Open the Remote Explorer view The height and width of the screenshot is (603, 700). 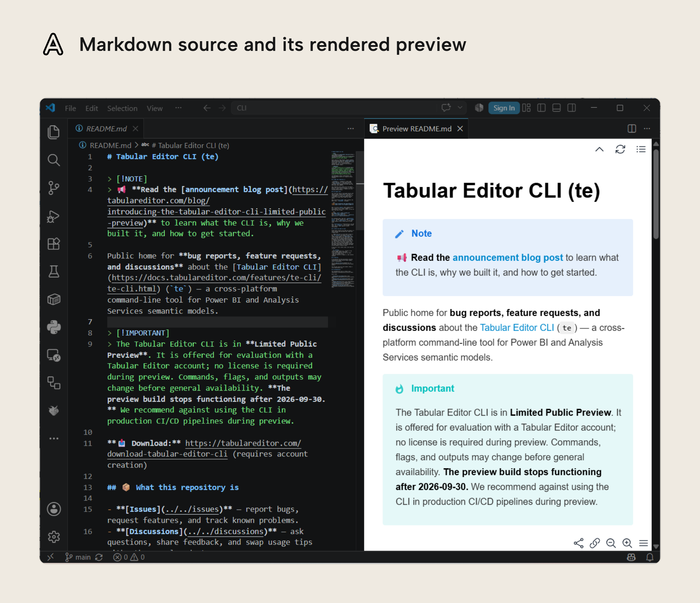[54, 355]
